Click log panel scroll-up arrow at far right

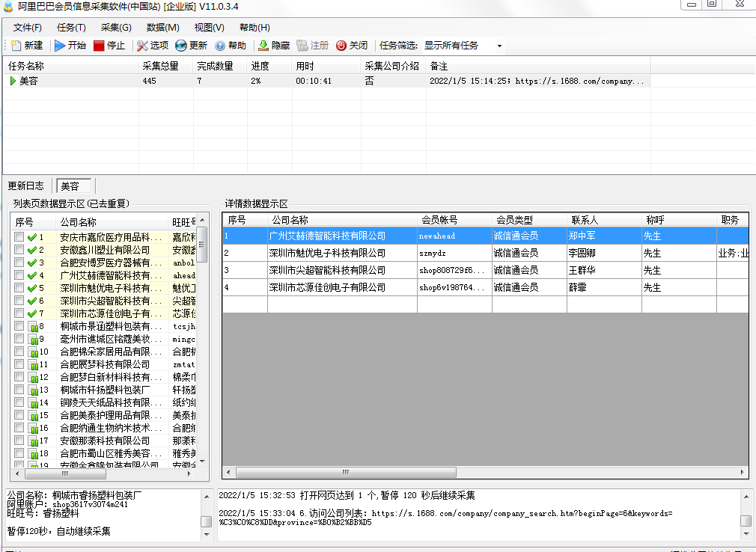tap(746, 496)
